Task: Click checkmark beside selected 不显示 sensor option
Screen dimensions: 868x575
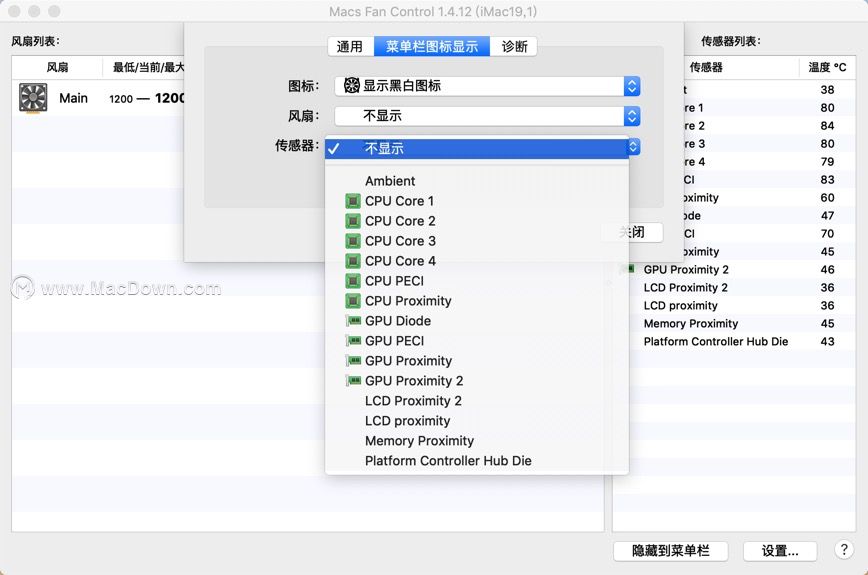Action: pyautogui.click(x=333, y=148)
